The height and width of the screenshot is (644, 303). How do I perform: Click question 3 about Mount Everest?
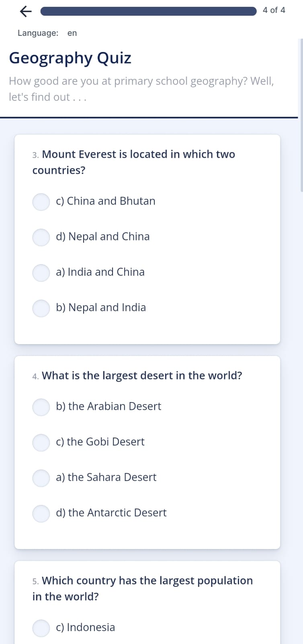[134, 162]
